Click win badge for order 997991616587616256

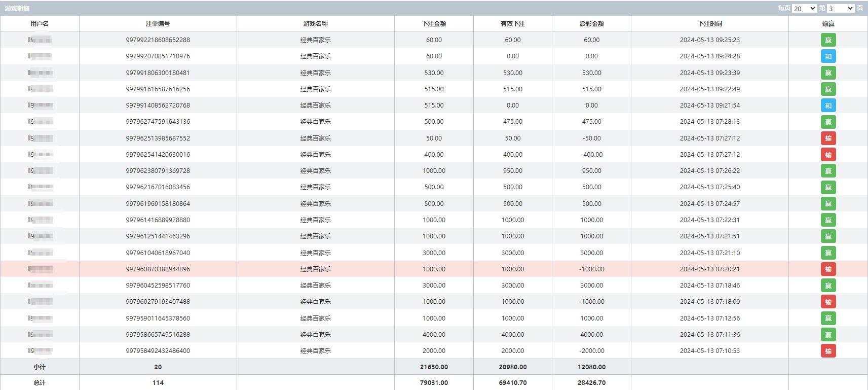[828, 89]
